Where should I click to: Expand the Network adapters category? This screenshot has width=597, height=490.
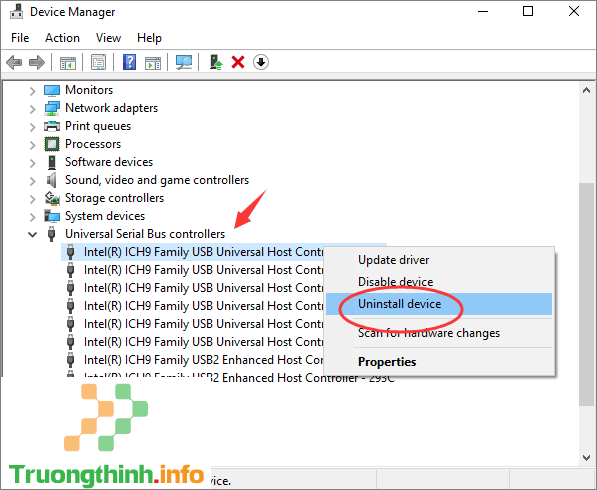32,109
